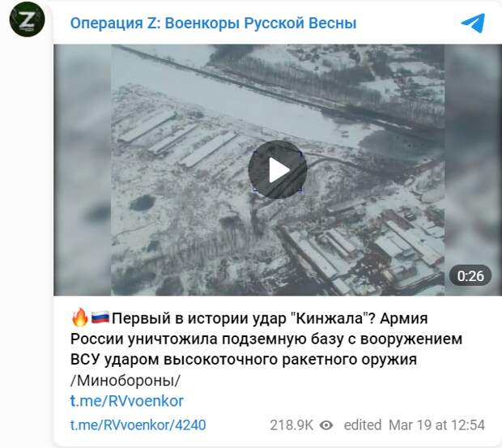Click the eye views icon
Image resolution: width=502 pixels, height=448 pixels.
coord(326,425)
